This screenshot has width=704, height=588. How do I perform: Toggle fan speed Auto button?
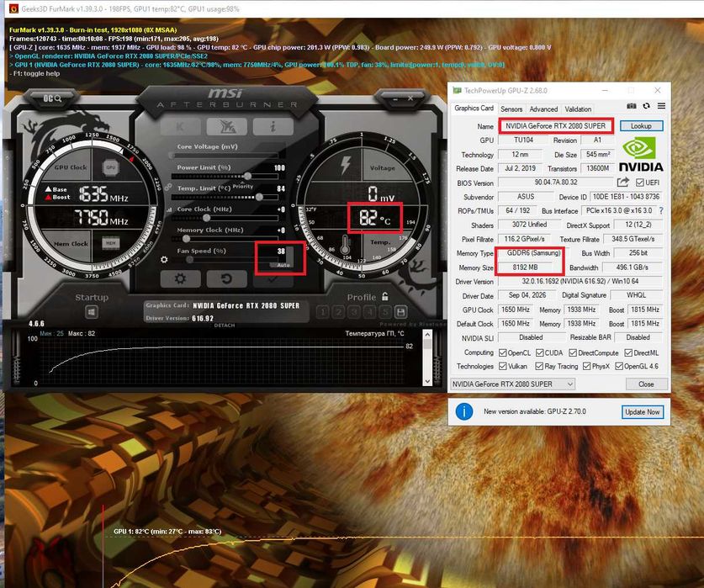click(x=283, y=265)
